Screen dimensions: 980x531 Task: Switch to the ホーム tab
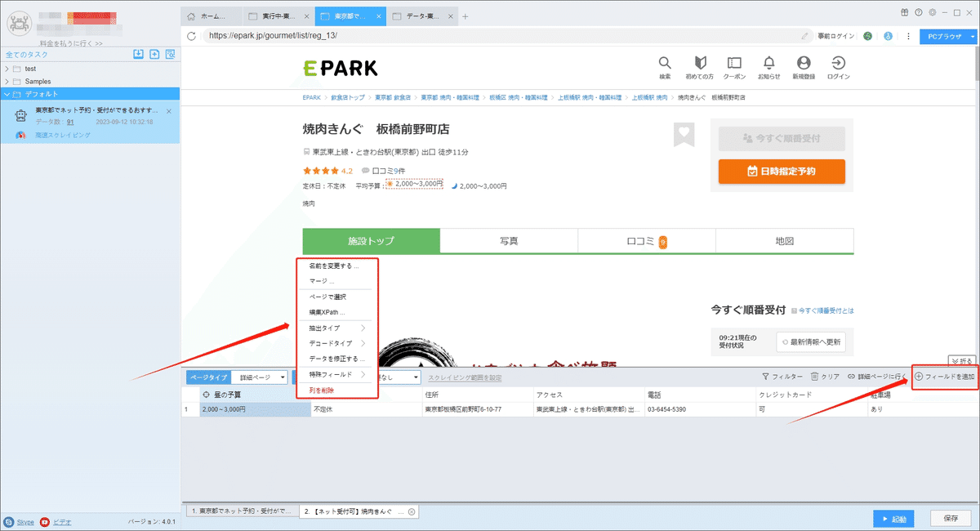point(212,16)
